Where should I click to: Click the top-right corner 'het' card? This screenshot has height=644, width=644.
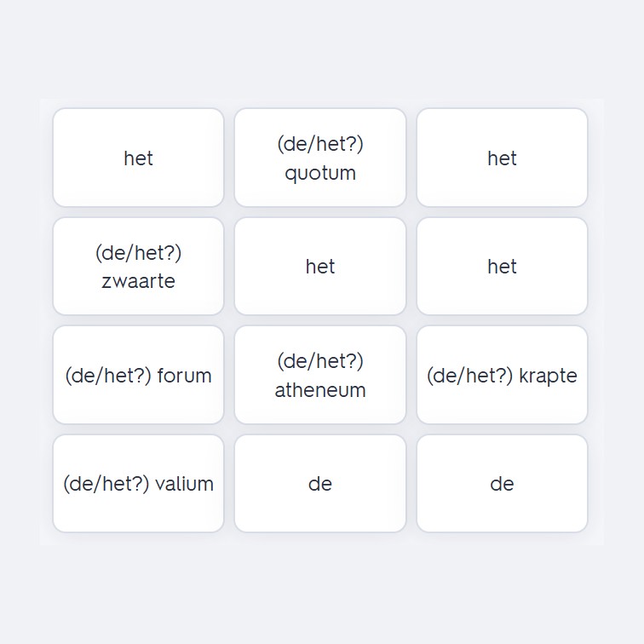click(x=502, y=158)
